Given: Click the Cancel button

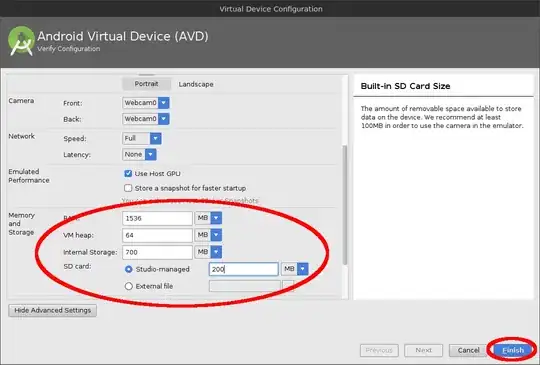Looking at the screenshot, I should [468, 351].
